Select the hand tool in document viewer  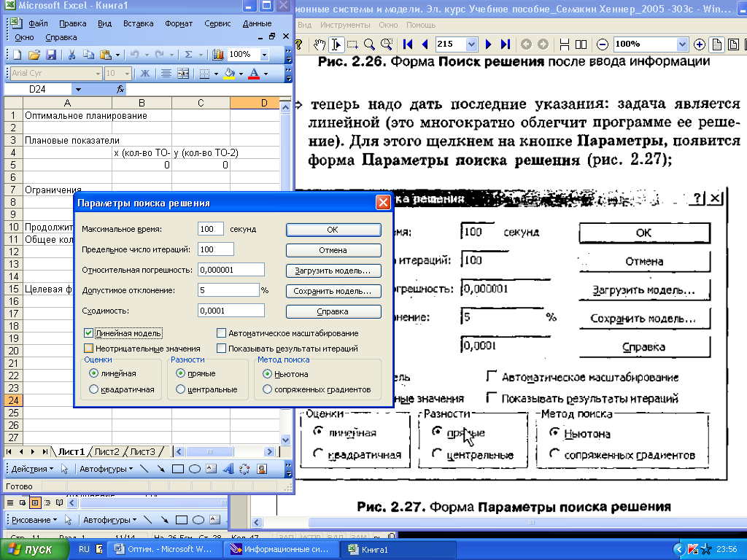tap(320, 44)
